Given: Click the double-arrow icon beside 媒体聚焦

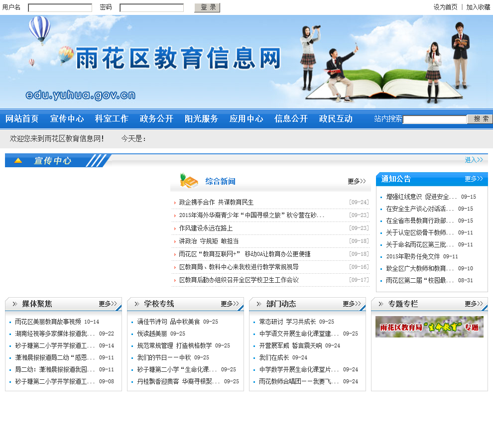Looking at the screenshot, I should tap(15, 304).
